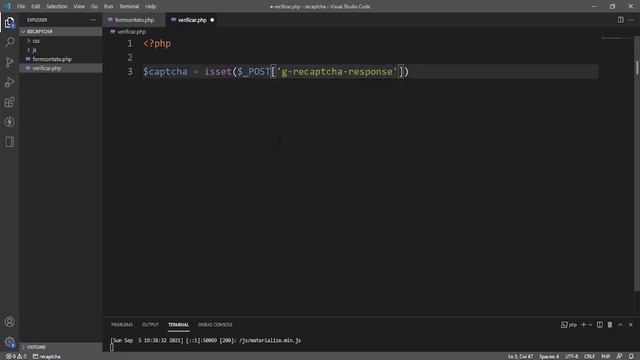Click Ln 3, Col 47 cursor position
Screen dimensions: 640x360
(520, 356)
